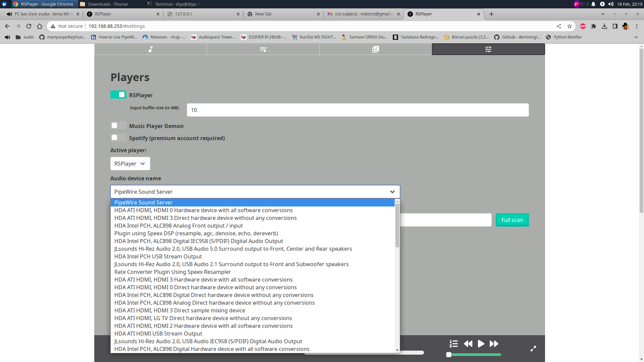This screenshot has height=362, width=644.
Task: Open the audio bookmarks folder
Action: coord(25,37)
